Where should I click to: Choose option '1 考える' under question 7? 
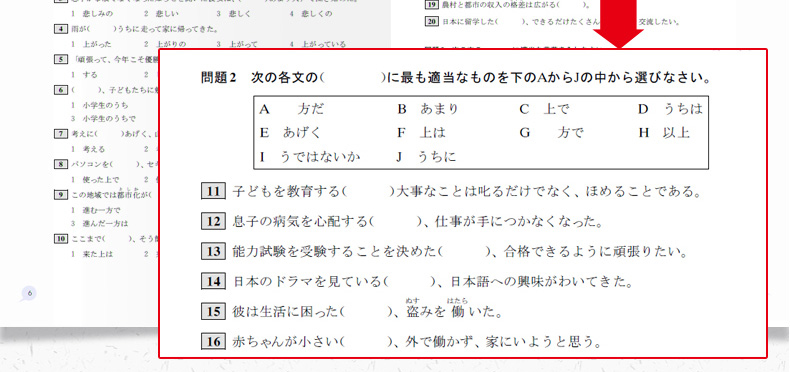[88, 149]
